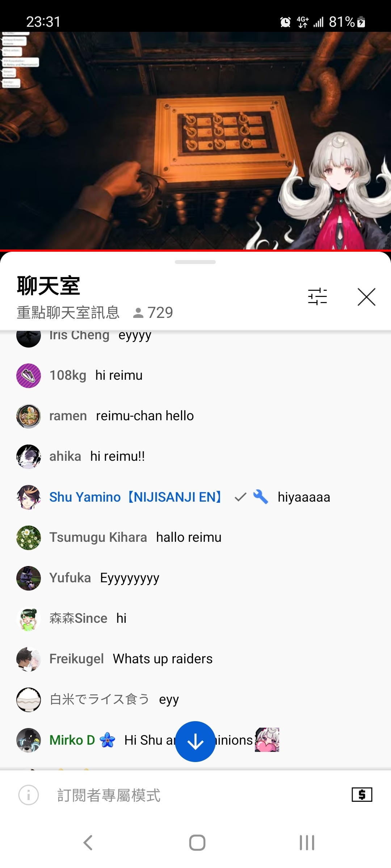This screenshot has height=868, width=391.
Task: Tap the live stream video player
Action: (x=195, y=141)
